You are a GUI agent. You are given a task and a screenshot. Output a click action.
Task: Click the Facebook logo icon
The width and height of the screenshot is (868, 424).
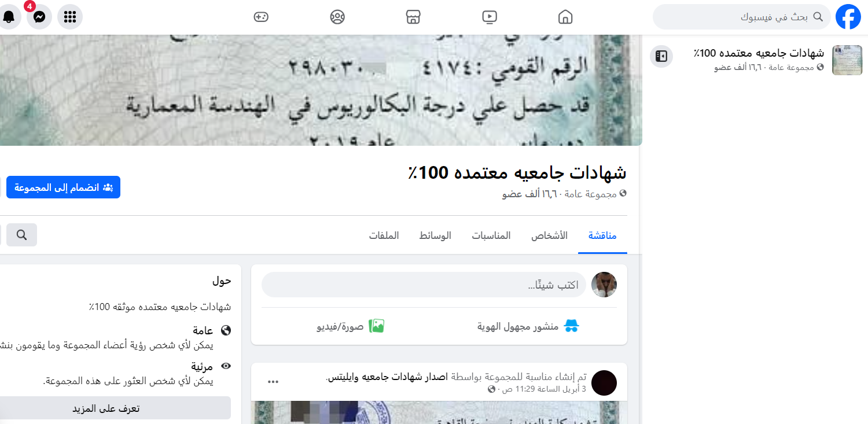coord(848,17)
